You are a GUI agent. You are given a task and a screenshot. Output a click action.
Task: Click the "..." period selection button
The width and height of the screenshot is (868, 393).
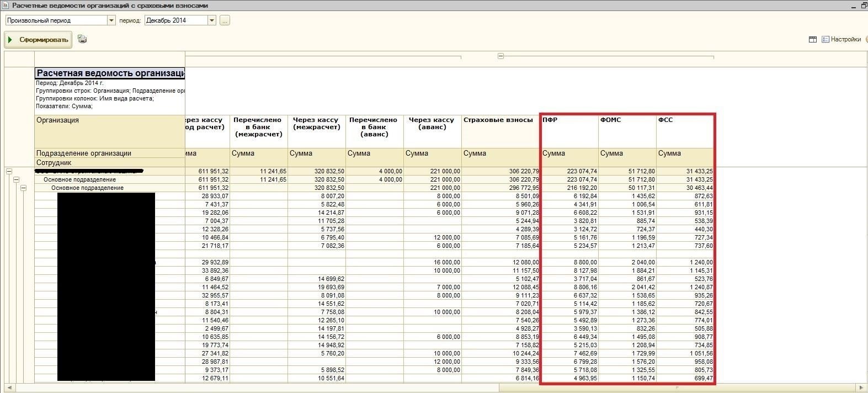(225, 20)
